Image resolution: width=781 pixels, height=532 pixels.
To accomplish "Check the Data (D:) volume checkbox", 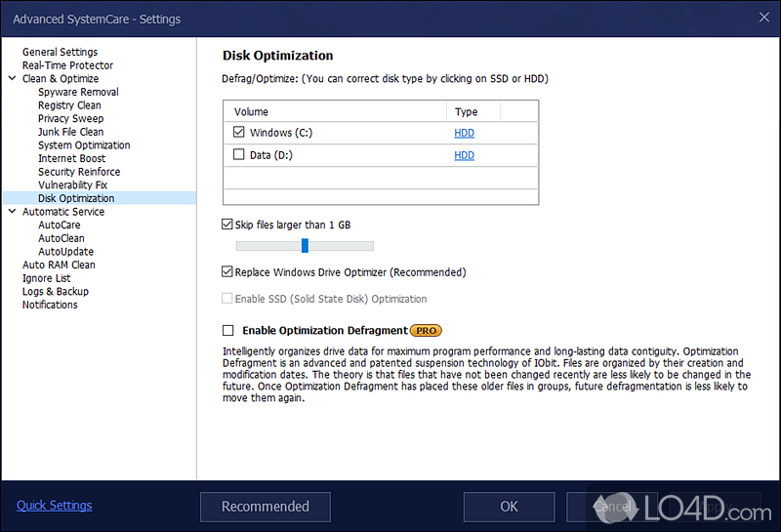I will 239,154.
